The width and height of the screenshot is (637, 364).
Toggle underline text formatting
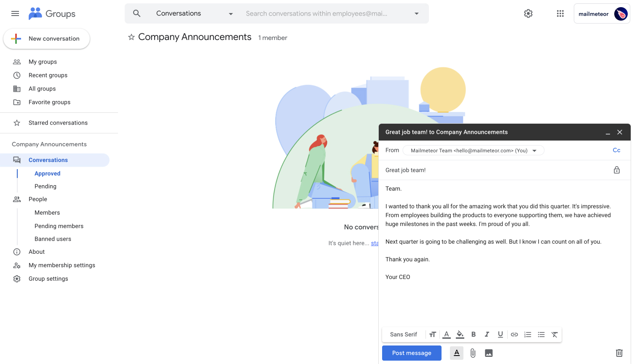click(x=500, y=334)
